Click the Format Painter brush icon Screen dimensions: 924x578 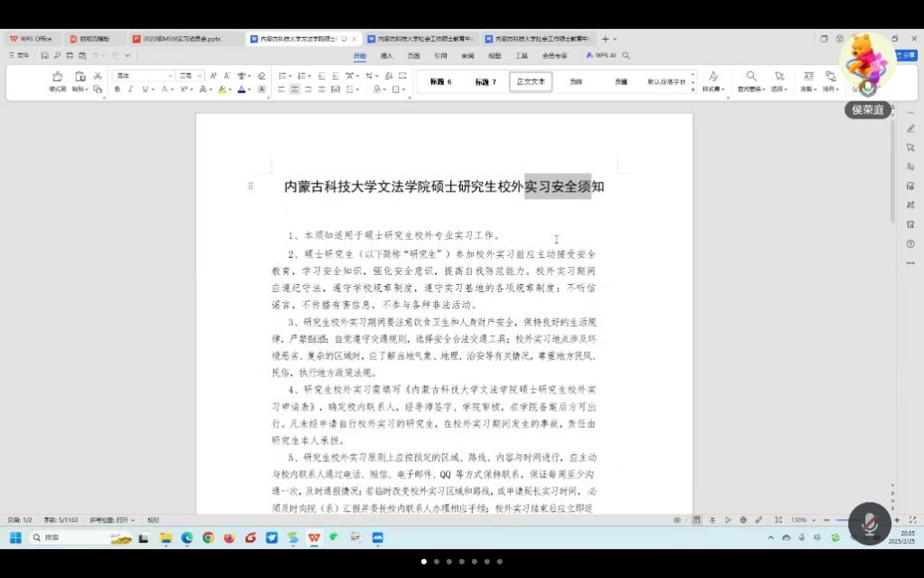point(57,77)
